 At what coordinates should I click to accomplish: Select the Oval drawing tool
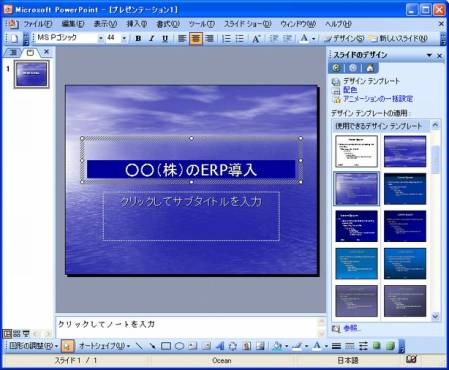tap(179, 346)
